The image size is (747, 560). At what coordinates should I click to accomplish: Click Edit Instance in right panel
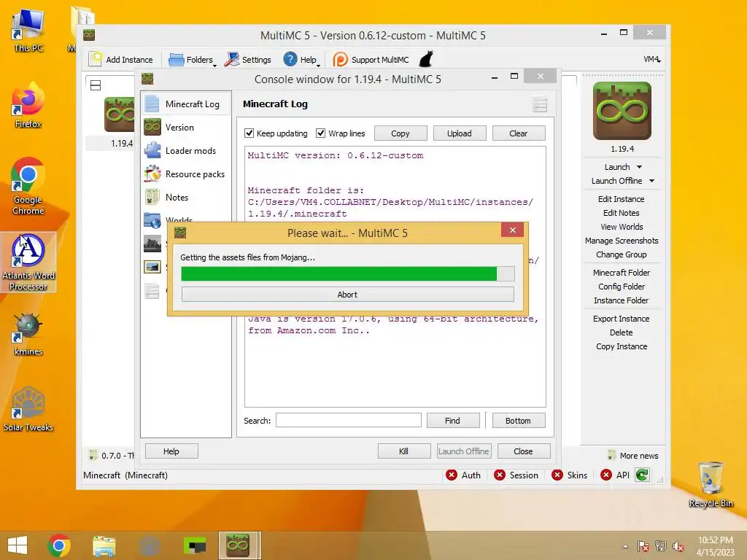(622, 199)
